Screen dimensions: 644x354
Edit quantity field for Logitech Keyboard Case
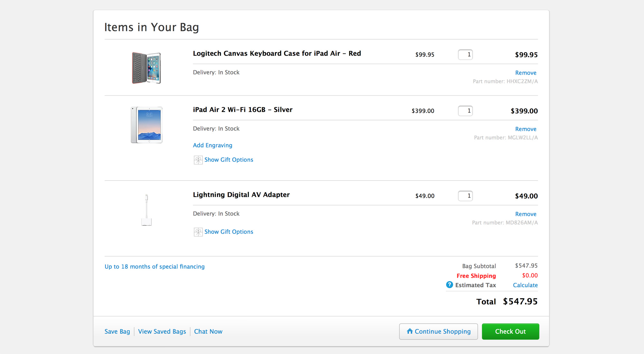(x=465, y=55)
